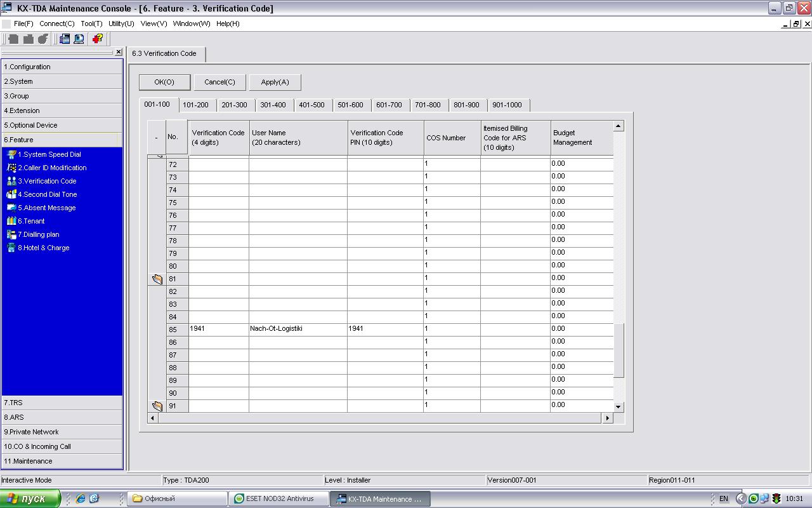Viewport: 812px width, 508px height.
Task: Expand 1.Configuration section
Action: [62, 67]
